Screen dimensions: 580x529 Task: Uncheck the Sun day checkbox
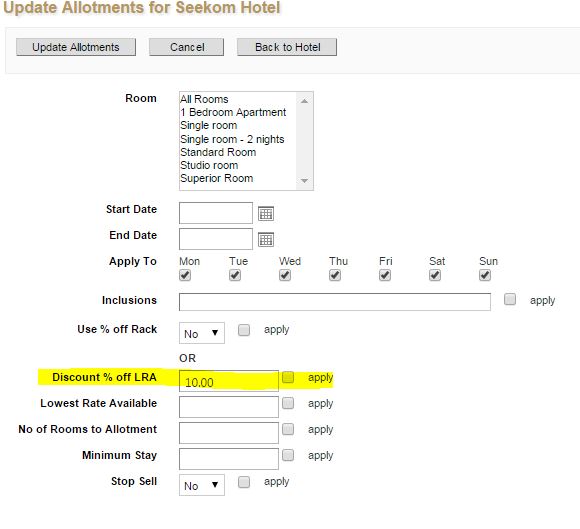(x=485, y=275)
